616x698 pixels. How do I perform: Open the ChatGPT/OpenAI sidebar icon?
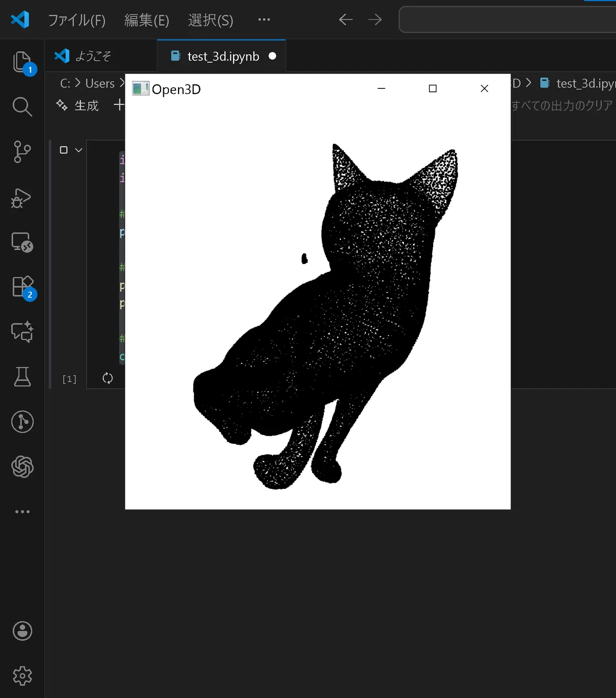pos(22,467)
